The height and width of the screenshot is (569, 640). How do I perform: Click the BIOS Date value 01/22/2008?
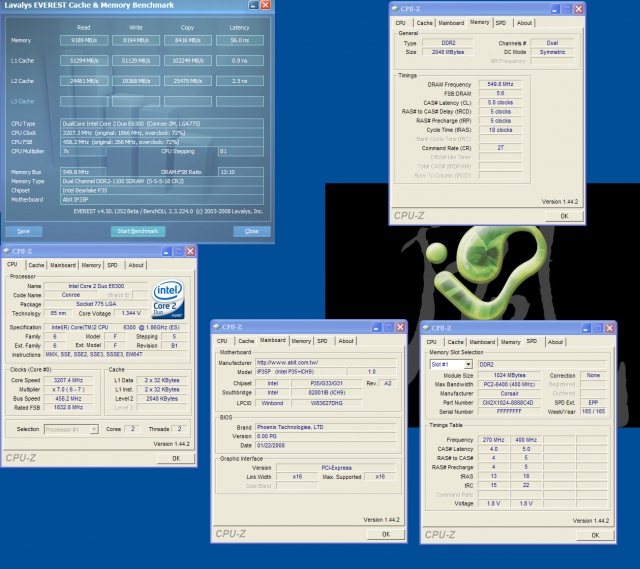coord(326,446)
